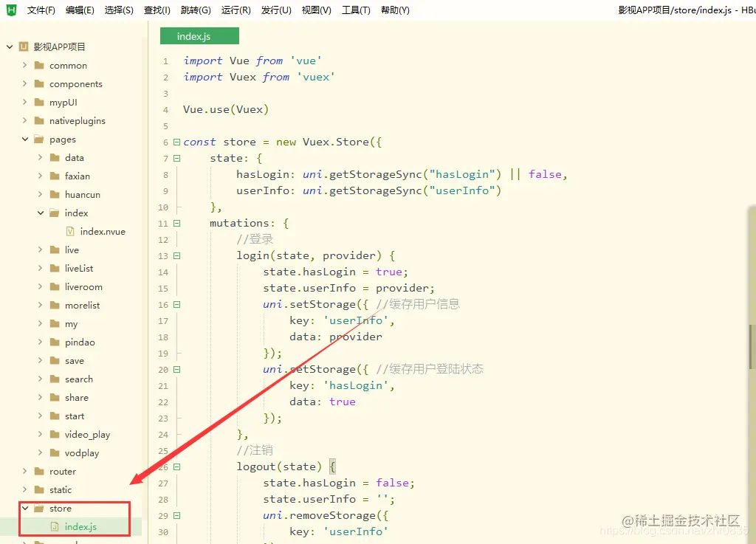Select the pindao folder icon

click(55, 342)
